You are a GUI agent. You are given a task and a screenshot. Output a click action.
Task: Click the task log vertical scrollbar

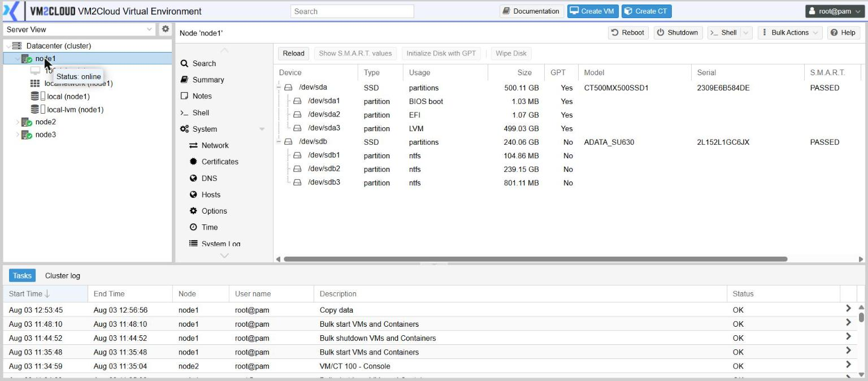coord(861,317)
